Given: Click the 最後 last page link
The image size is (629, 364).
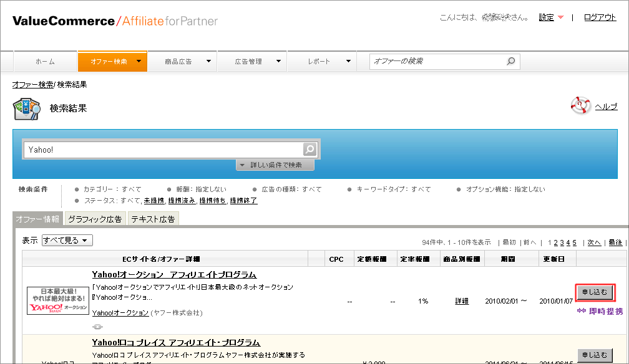Looking at the screenshot, I should tap(615, 242).
